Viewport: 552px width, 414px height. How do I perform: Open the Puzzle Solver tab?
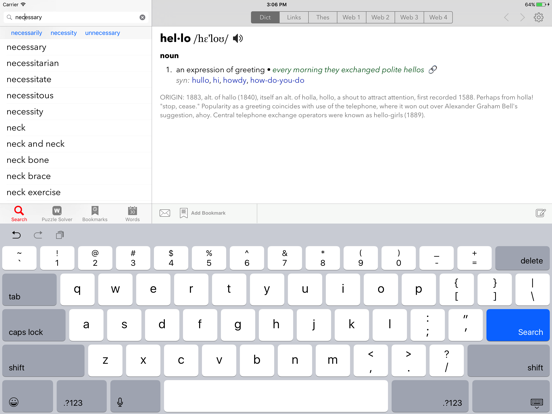click(57, 213)
